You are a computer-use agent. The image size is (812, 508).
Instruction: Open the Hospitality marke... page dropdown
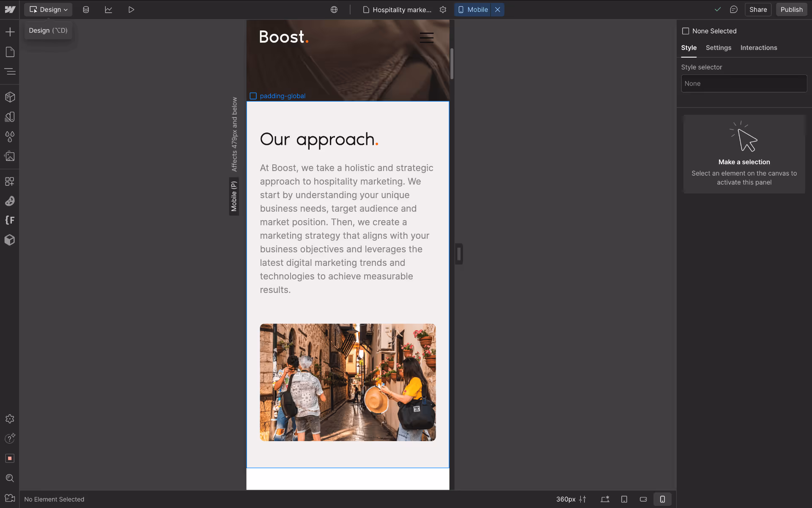398,9
